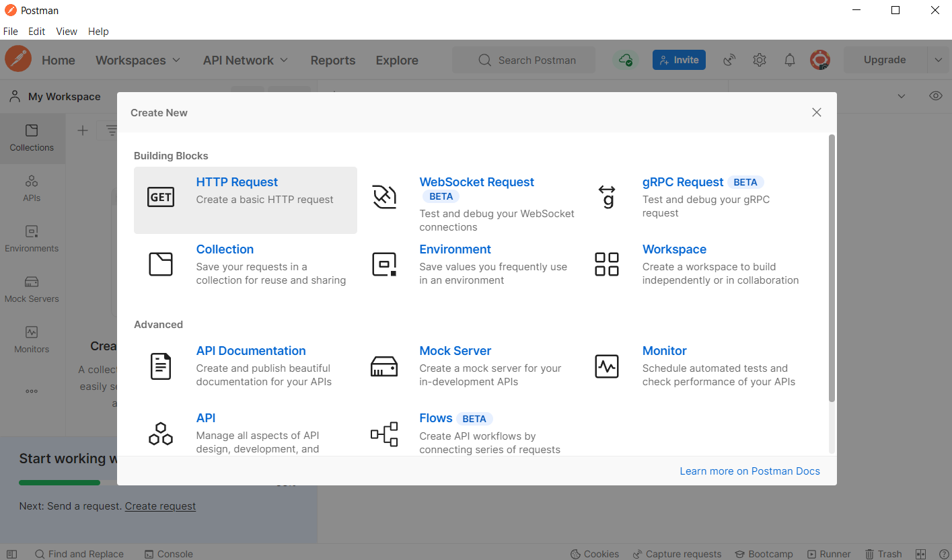Open the Edit menu
Image resolution: width=952 pixels, height=560 pixels.
tap(37, 32)
